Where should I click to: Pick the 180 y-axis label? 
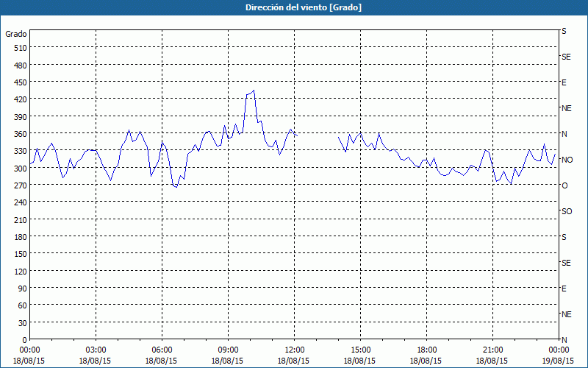coord(21,237)
